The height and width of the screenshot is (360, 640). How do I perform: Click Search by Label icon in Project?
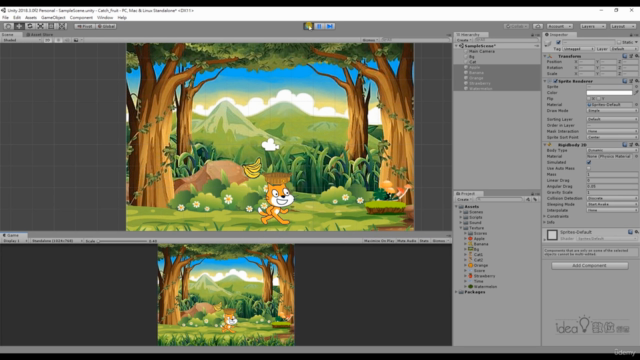tap(535, 200)
